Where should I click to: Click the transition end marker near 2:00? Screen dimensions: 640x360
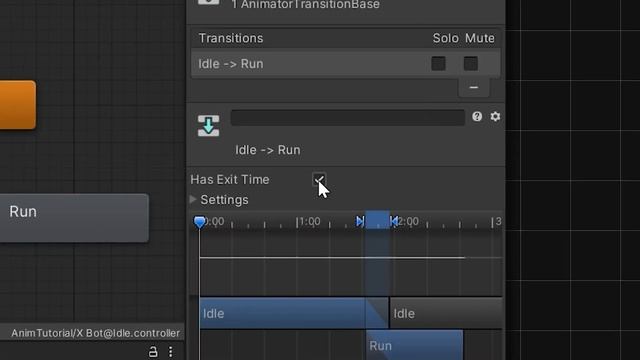tap(394, 222)
